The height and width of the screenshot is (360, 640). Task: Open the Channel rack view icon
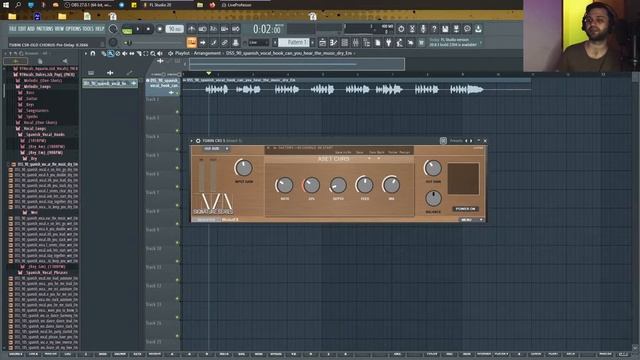click(344, 42)
